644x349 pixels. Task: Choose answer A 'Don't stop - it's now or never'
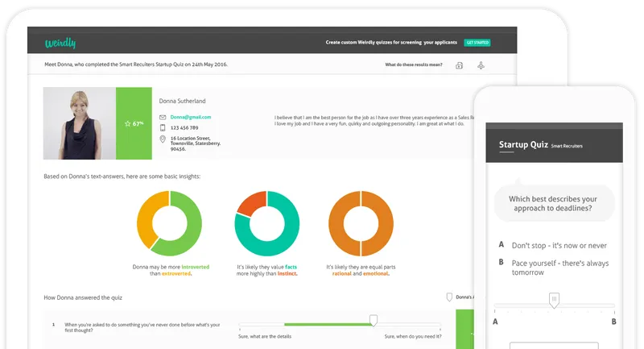point(559,246)
